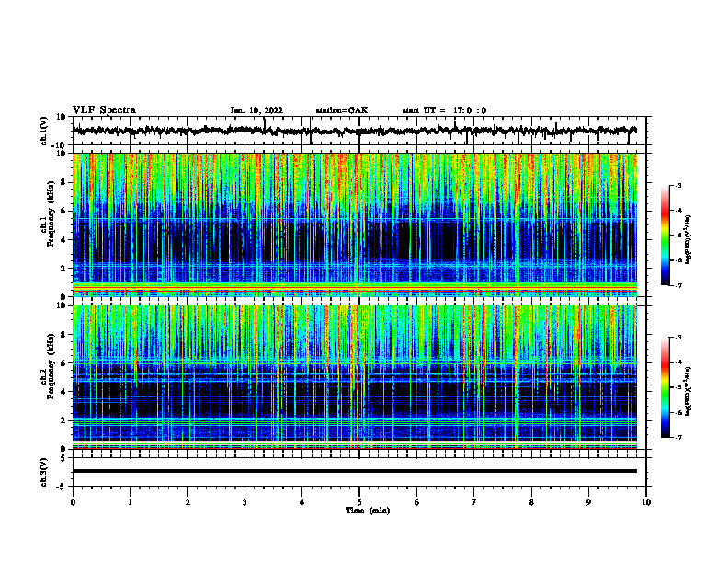Click the "station=GAK" label
Viewport: 728px width, 563px height.
click(x=342, y=110)
